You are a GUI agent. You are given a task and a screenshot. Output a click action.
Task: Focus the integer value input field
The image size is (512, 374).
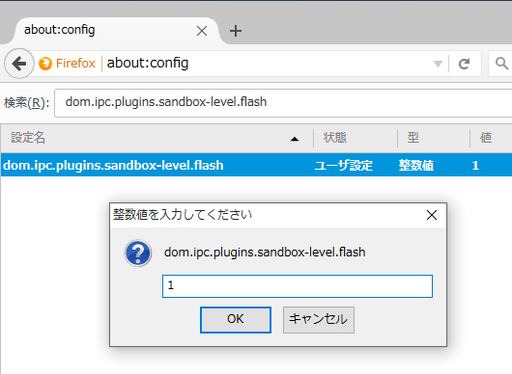297,286
